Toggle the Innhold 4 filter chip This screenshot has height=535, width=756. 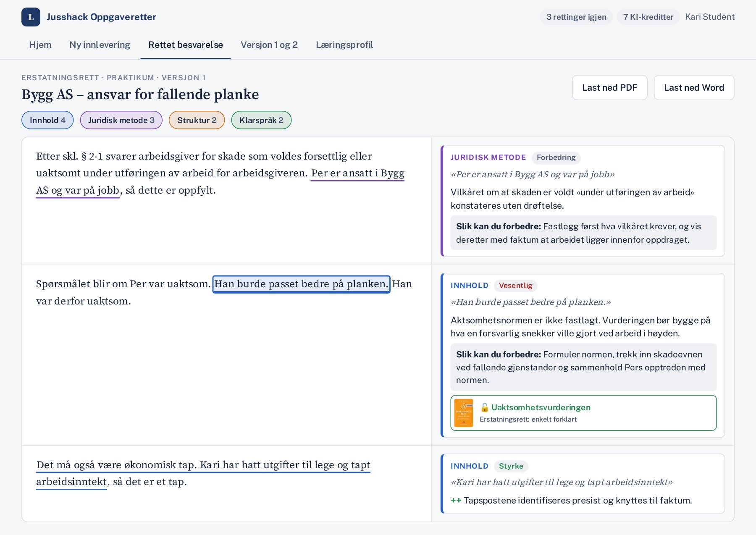point(47,120)
